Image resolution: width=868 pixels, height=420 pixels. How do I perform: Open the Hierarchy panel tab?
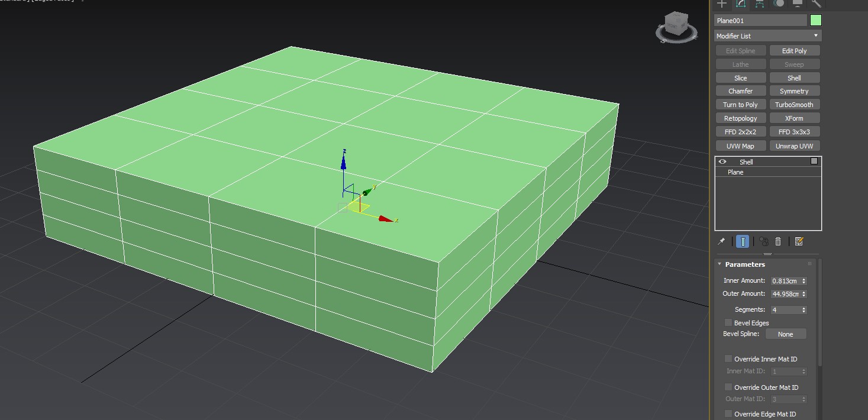759,4
